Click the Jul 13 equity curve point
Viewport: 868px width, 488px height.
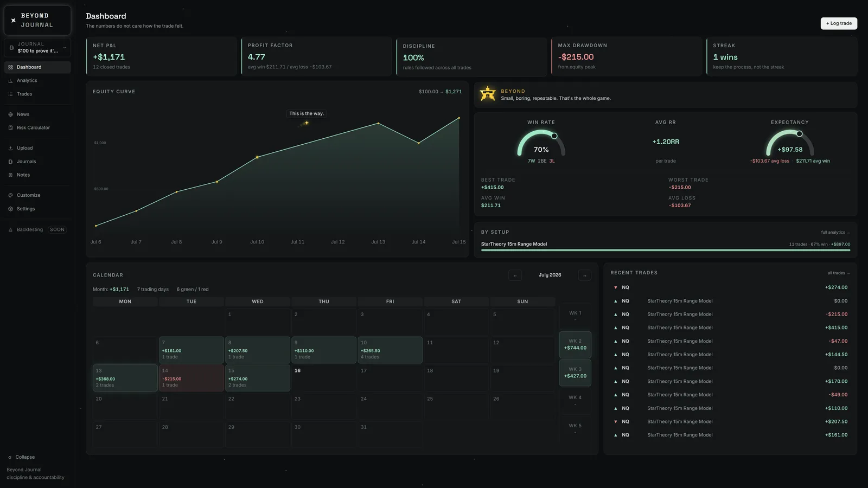coord(378,123)
